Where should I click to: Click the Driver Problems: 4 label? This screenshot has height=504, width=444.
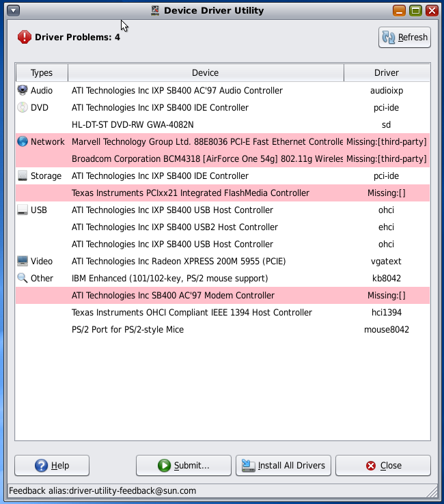coord(77,38)
